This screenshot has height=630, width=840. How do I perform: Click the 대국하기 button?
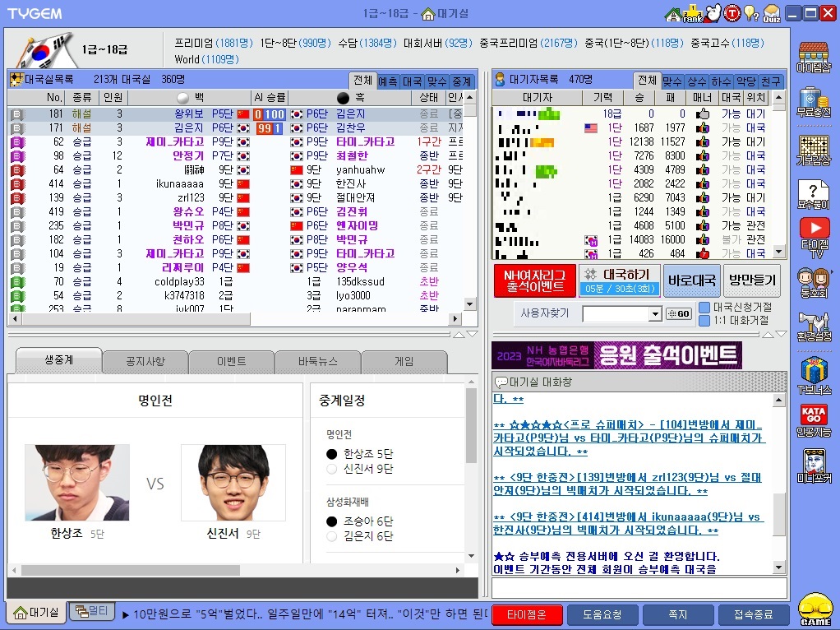tap(619, 280)
